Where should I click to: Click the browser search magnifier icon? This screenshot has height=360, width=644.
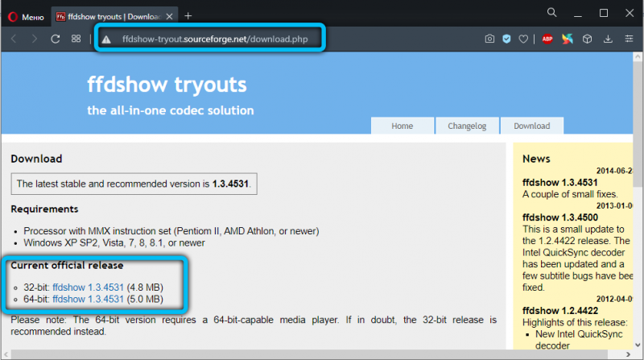(x=551, y=13)
